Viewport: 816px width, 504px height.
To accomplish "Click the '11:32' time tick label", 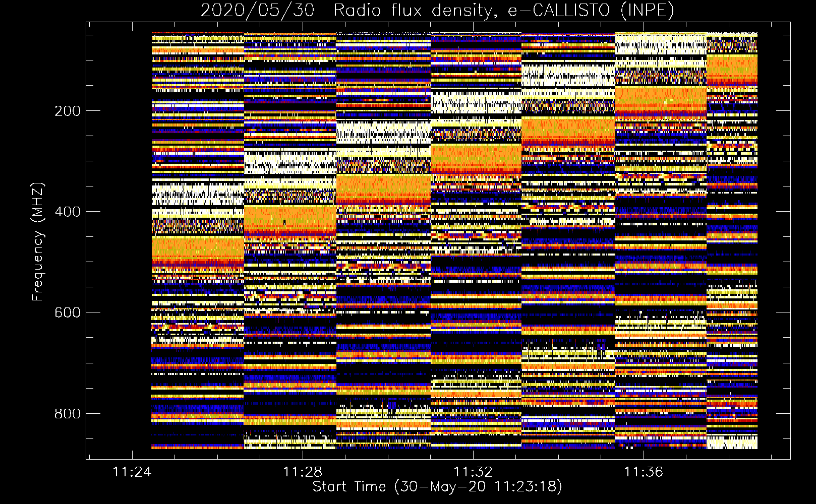I will 473,472.
